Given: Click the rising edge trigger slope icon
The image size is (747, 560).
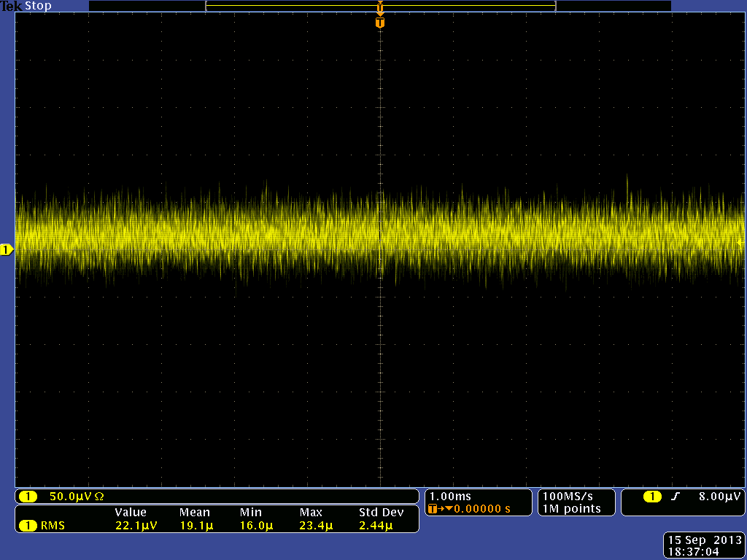Looking at the screenshot, I should pos(676,497).
